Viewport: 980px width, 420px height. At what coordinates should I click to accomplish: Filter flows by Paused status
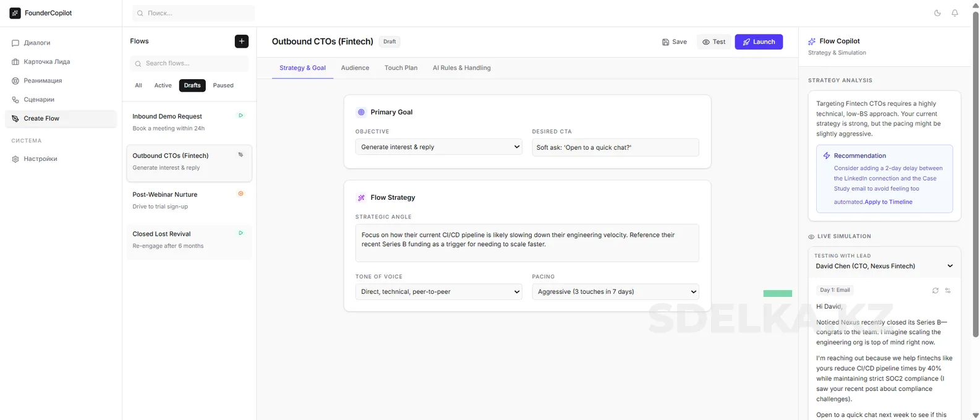click(223, 85)
